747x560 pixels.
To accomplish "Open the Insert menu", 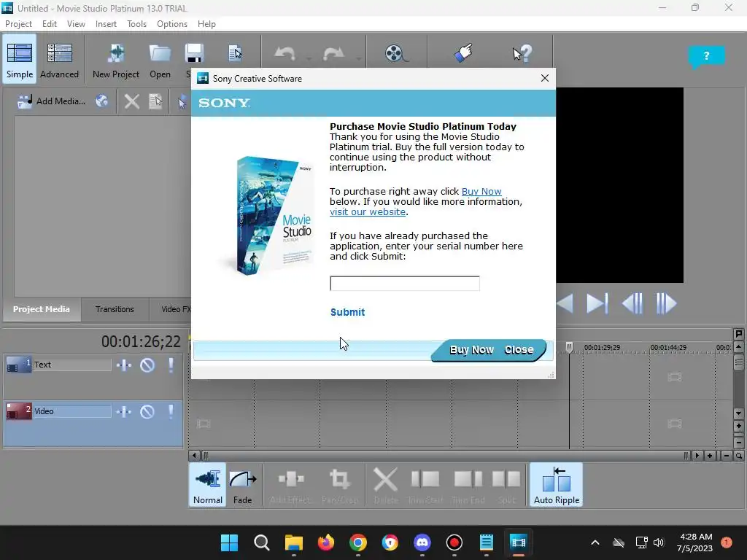I will [106, 24].
